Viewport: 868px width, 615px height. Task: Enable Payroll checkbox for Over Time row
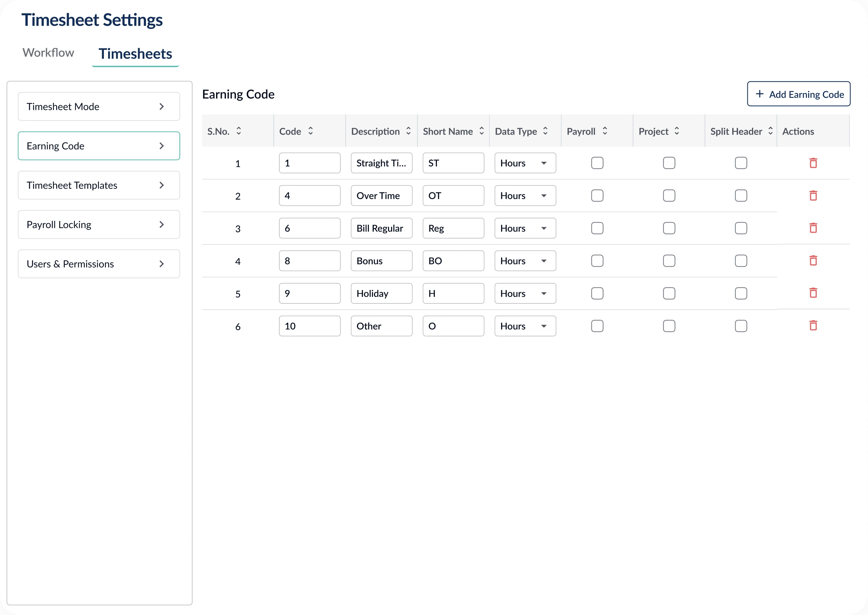[x=597, y=195]
